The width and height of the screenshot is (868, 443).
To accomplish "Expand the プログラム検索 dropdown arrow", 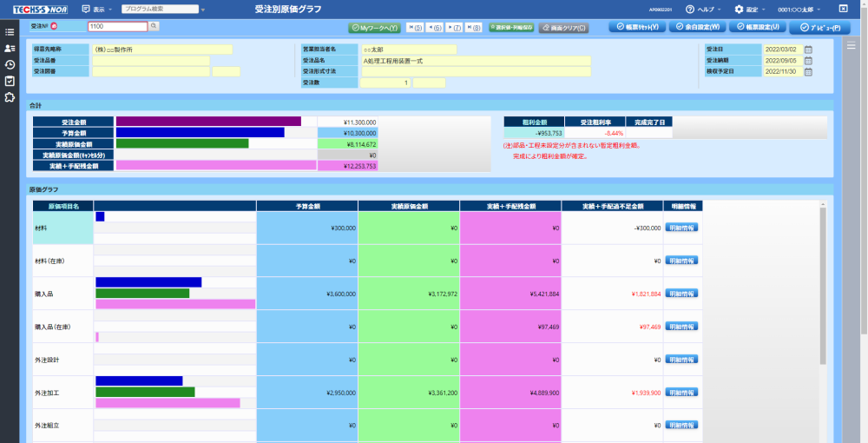I will pos(202,9).
